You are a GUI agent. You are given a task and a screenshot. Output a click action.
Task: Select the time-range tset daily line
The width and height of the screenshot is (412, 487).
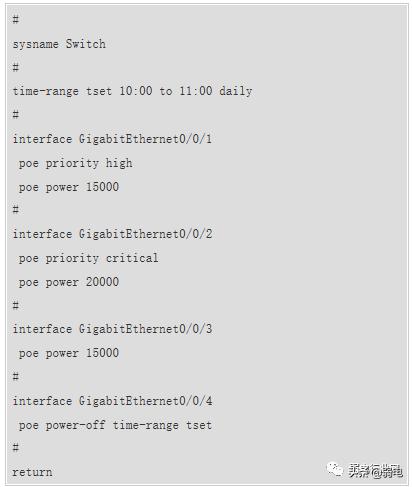tap(132, 91)
